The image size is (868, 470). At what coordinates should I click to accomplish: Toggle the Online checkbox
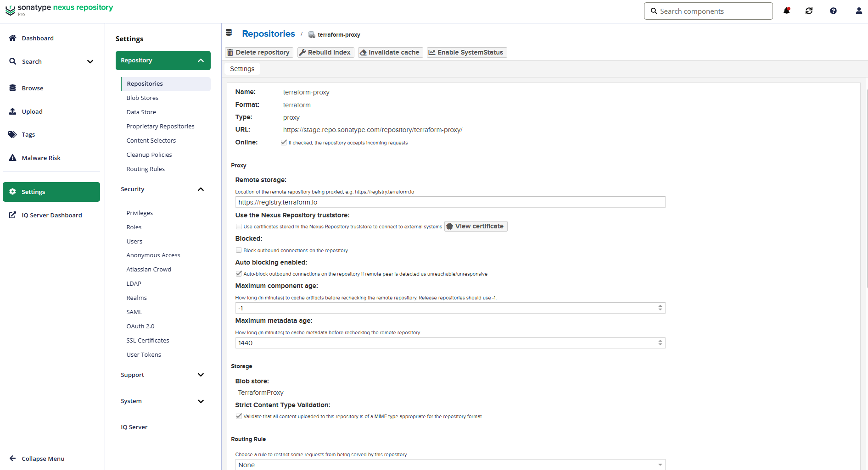(284, 143)
